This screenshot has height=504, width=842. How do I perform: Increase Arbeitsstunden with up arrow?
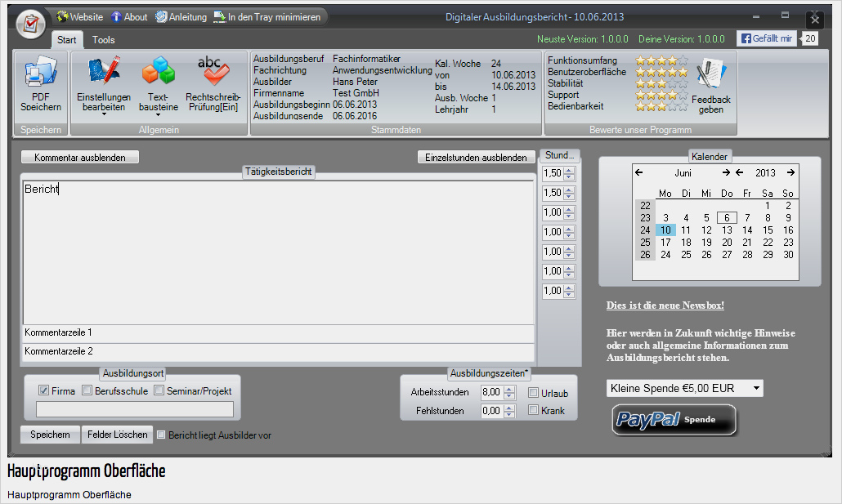pos(509,389)
